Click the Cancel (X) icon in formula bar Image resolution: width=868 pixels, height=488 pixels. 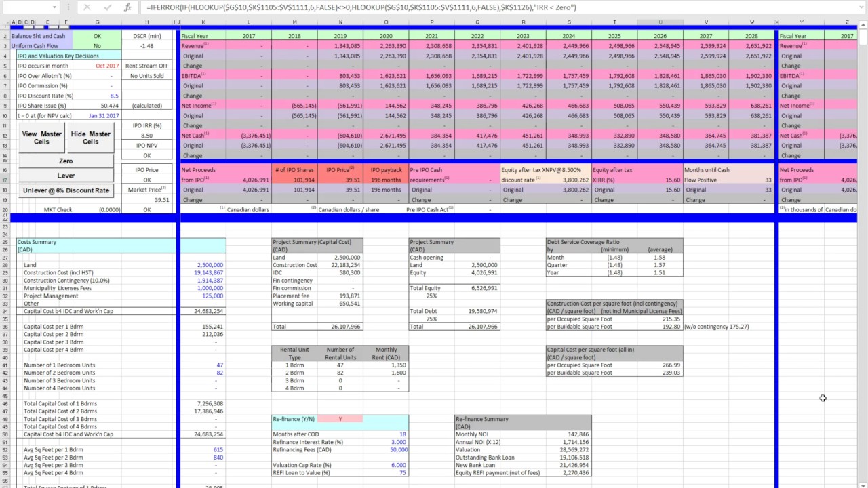tap(86, 7)
